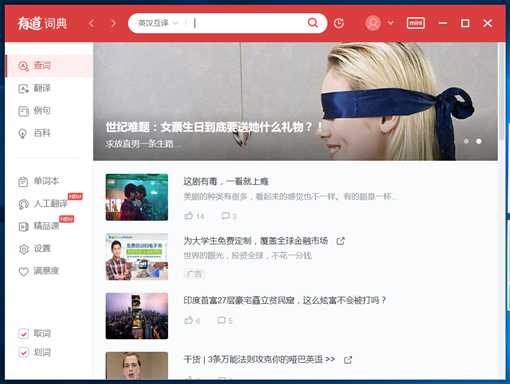
Task: Select the second banner carousel dot
Action: coord(479,141)
